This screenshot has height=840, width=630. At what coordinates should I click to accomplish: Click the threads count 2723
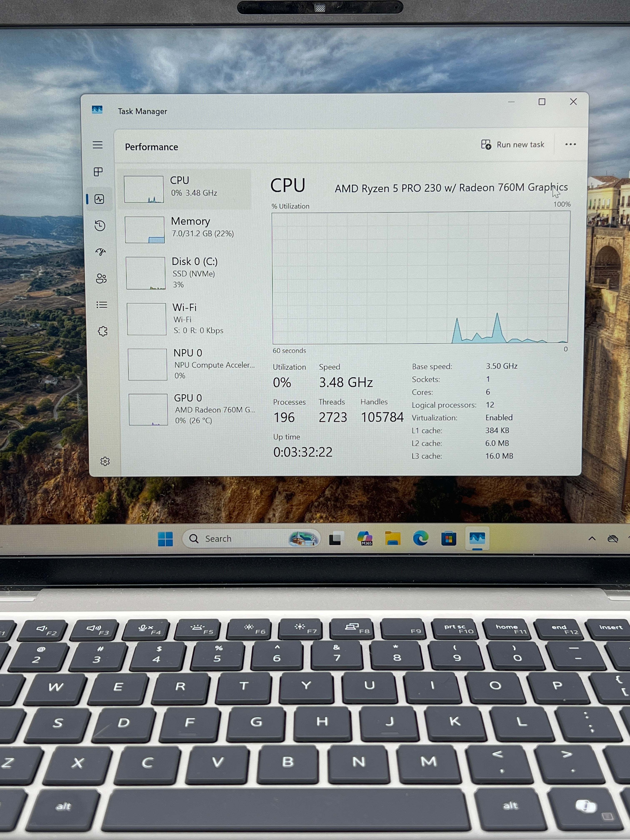coord(333,417)
